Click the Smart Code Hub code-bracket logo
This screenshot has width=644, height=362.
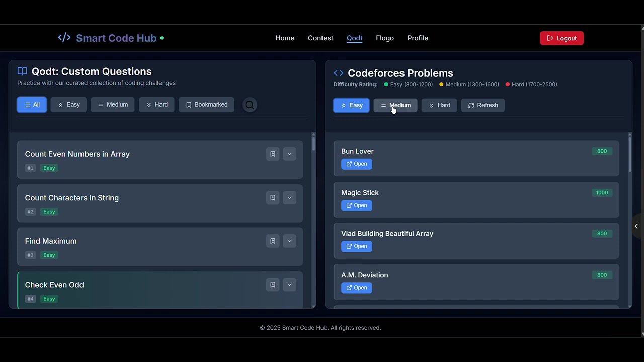[x=64, y=38]
